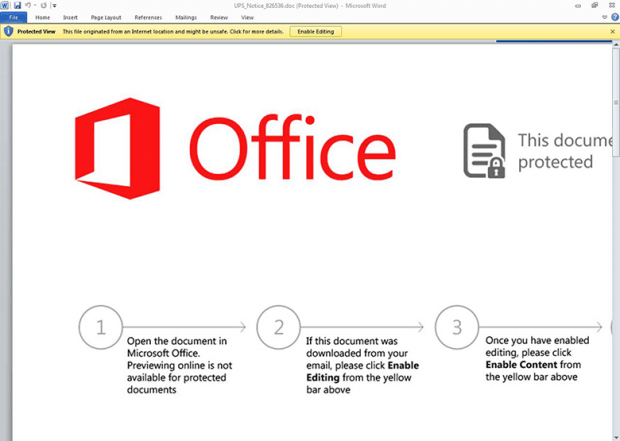Click the Enable Editing button
The height and width of the screenshot is (441, 620).
click(x=316, y=32)
